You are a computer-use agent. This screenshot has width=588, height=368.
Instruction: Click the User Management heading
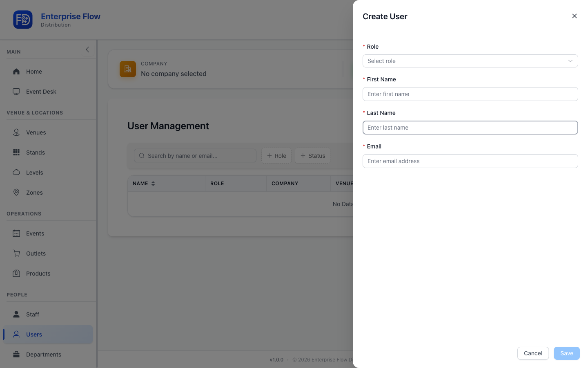click(168, 126)
